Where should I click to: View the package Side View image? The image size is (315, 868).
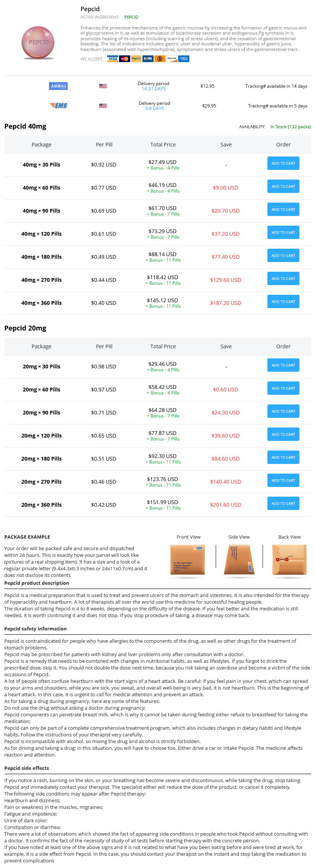(x=239, y=560)
